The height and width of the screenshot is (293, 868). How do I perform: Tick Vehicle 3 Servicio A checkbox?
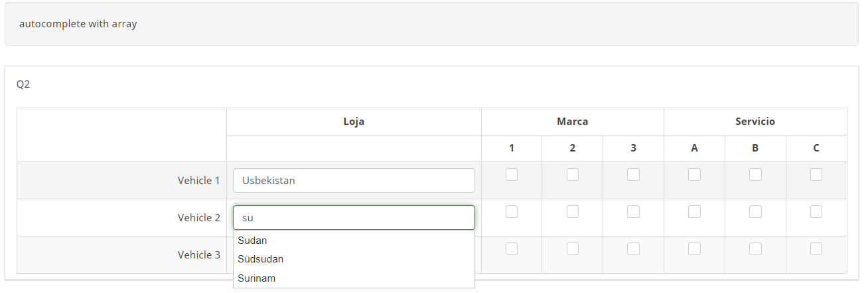(694, 249)
